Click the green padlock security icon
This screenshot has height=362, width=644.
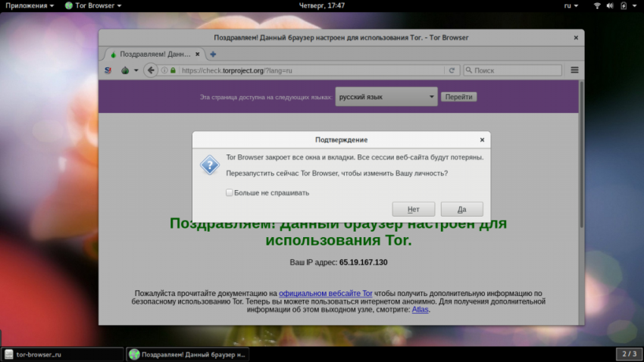(174, 70)
